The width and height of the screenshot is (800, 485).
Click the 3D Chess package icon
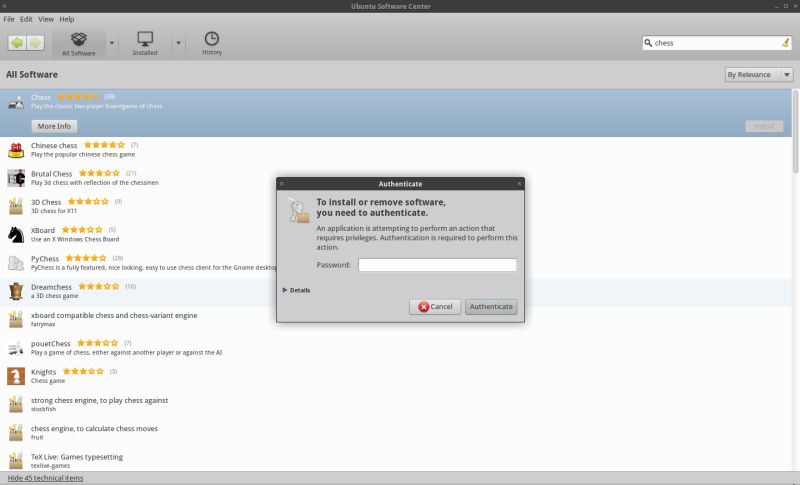(x=16, y=206)
